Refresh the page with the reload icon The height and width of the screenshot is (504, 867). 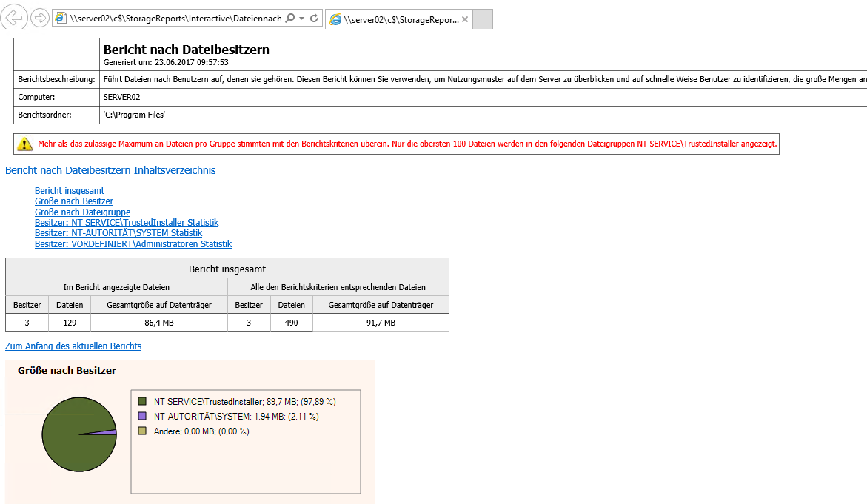click(x=315, y=19)
